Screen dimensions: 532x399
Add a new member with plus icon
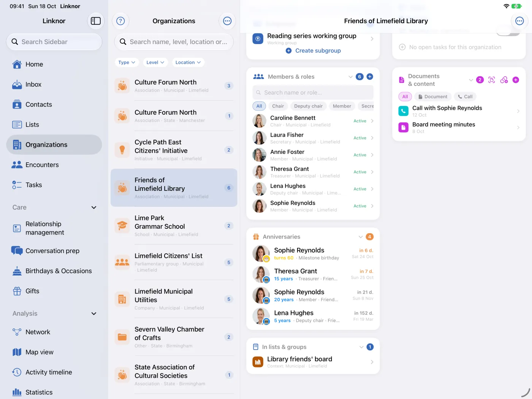pyautogui.click(x=370, y=77)
